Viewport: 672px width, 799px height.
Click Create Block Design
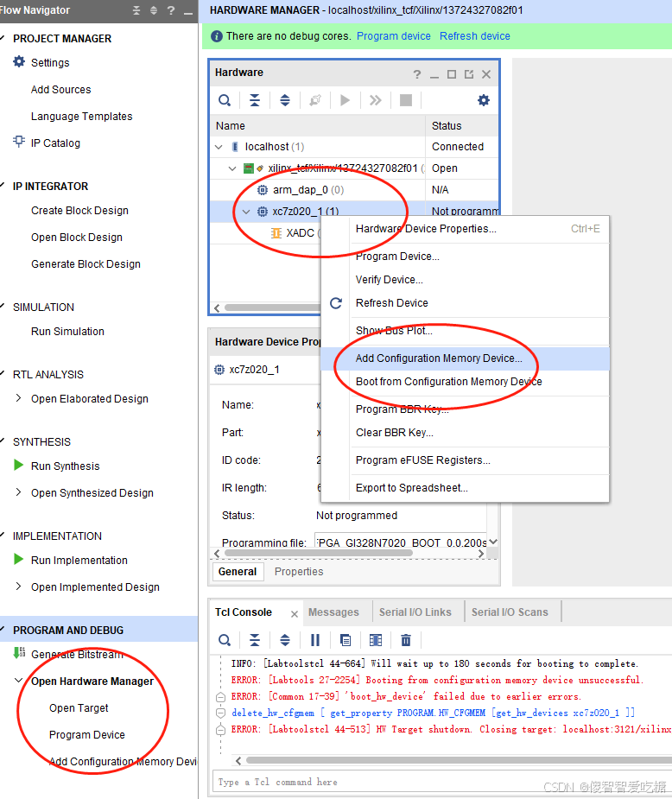79,211
